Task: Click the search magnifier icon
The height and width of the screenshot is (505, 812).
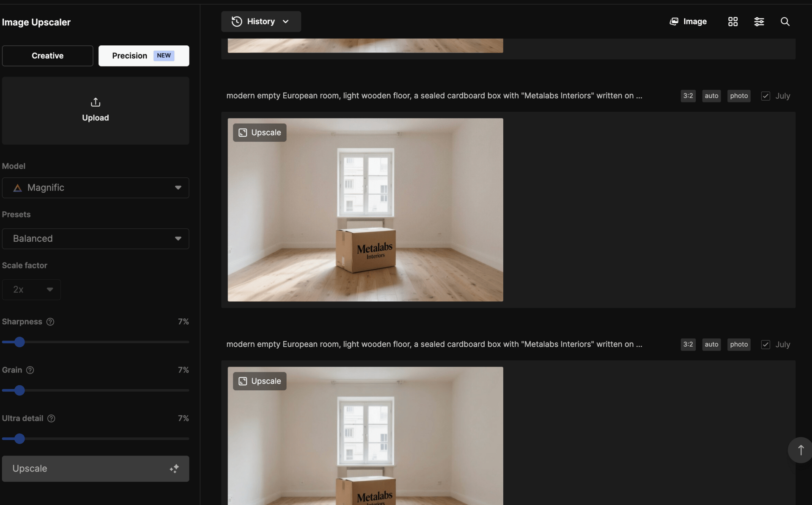Action: 785,22
